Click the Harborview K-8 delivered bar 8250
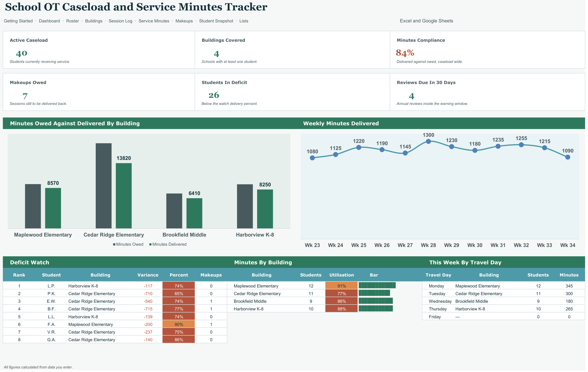The height and width of the screenshot is (372, 588). 265,209
